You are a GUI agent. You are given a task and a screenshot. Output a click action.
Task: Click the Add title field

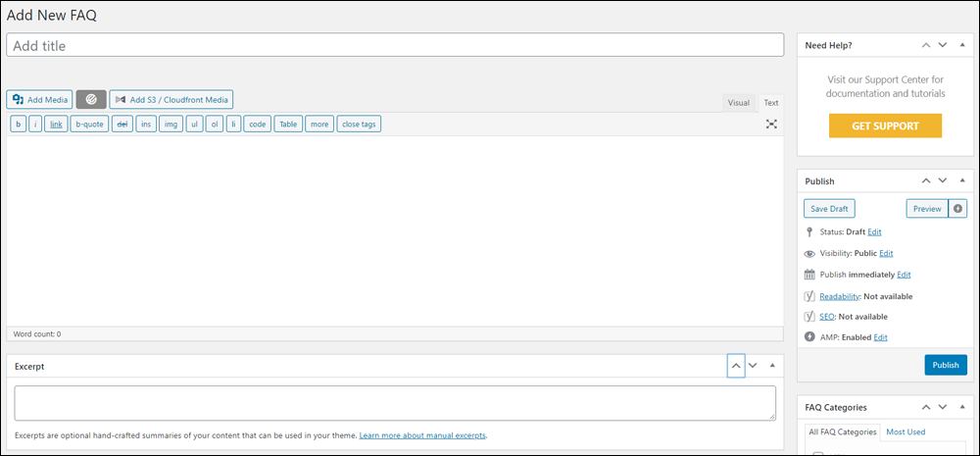tap(395, 45)
